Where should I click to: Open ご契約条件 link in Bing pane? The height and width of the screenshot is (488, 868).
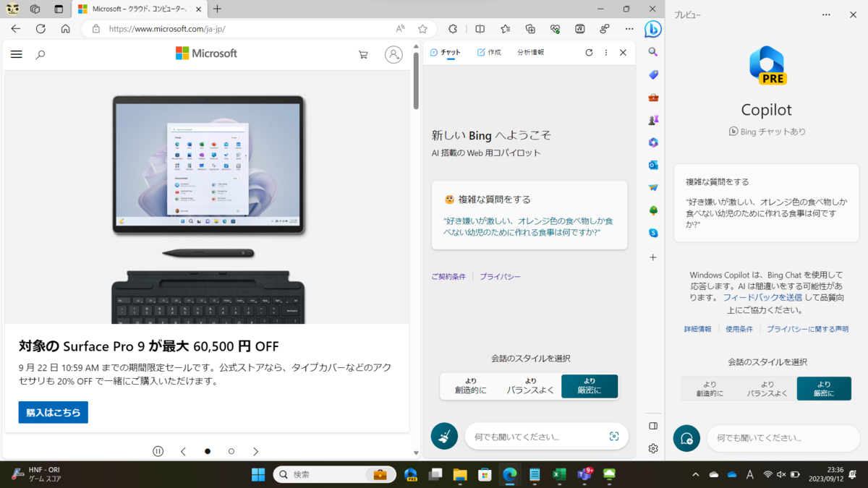click(x=448, y=277)
